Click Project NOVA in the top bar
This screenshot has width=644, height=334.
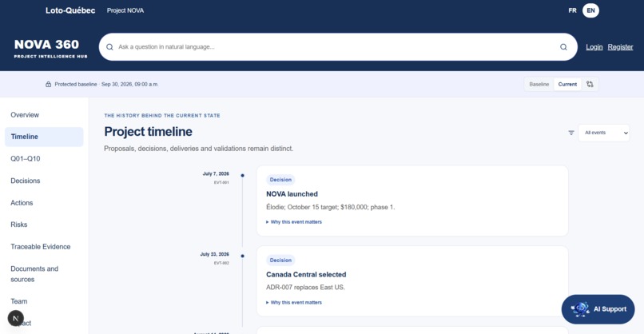pyautogui.click(x=125, y=10)
